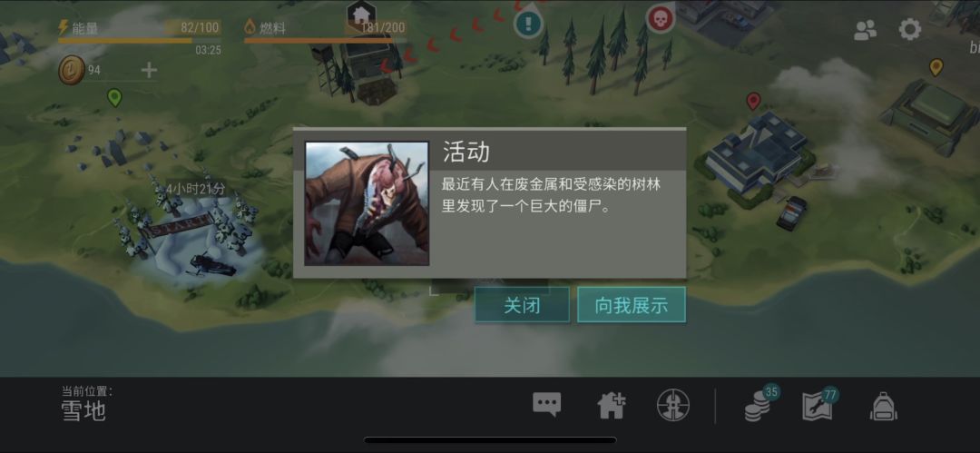Select the green location pin
This screenshot has height=453, width=980.
point(114,98)
